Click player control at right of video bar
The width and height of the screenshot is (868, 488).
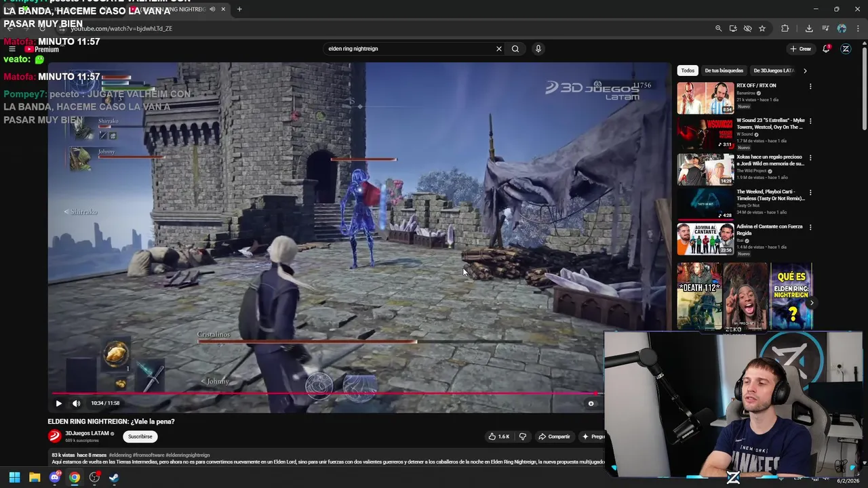coord(591,403)
